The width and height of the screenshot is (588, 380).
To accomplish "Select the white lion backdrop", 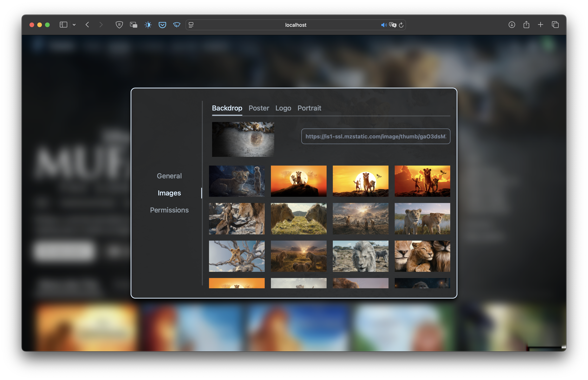I will [x=360, y=256].
